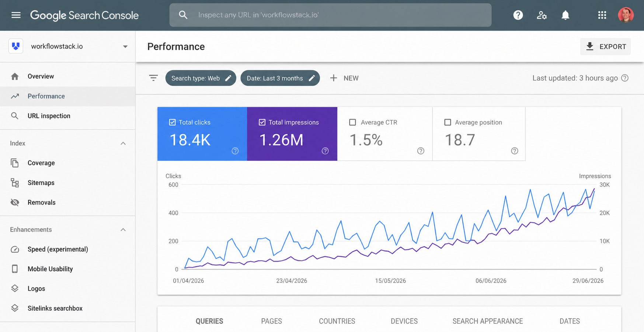The image size is (644, 332).
Task: Click the URL inspection search field
Action: (x=330, y=15)
